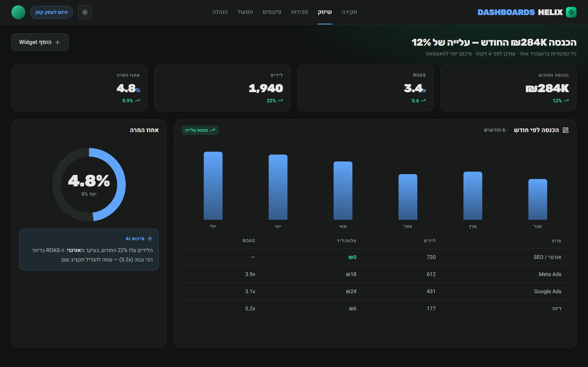This screenshot has width=588, height=367.
Task: Select the Meta Ads table row
Action: tap(375, 274)
